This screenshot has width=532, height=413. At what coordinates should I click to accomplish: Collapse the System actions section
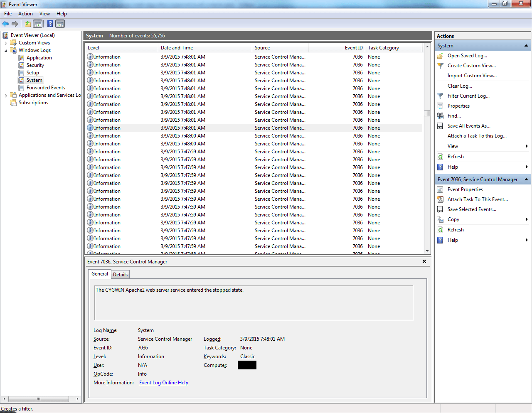(527, 45)
